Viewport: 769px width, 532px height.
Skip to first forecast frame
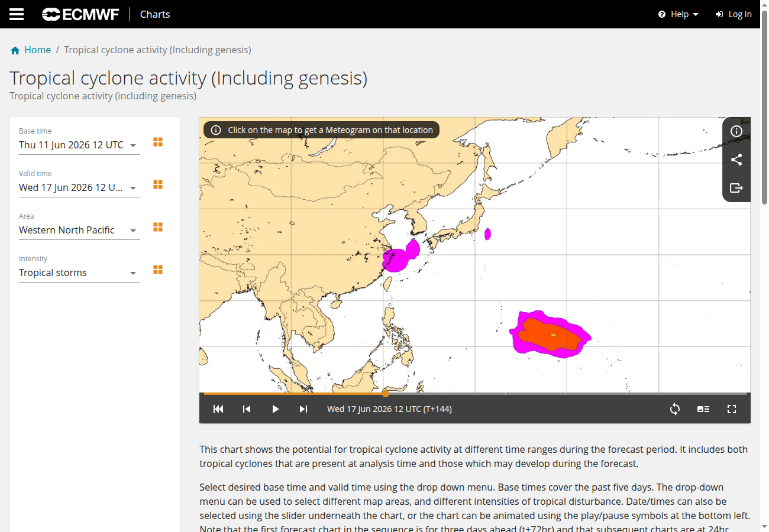coord(218,409)
